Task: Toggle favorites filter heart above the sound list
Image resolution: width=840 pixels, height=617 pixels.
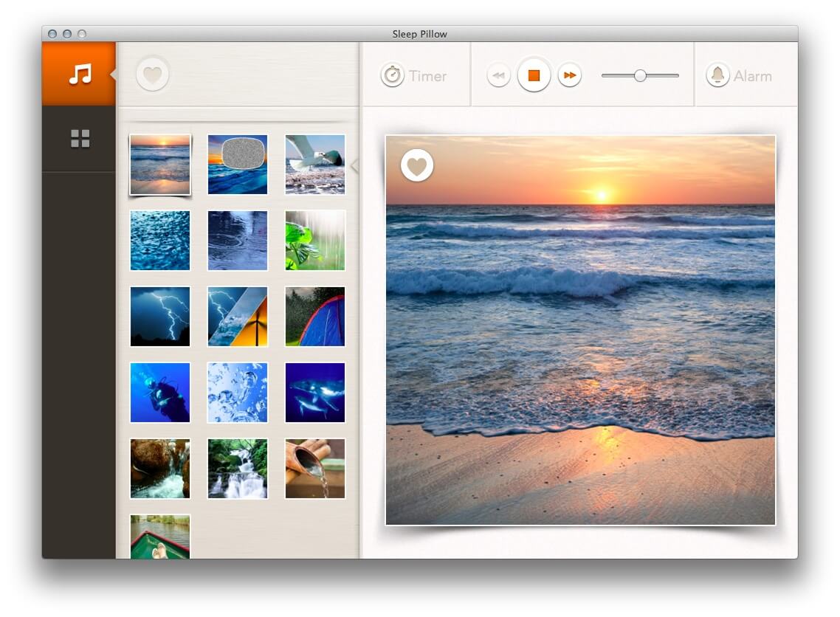Action: (x=152, y=75)
